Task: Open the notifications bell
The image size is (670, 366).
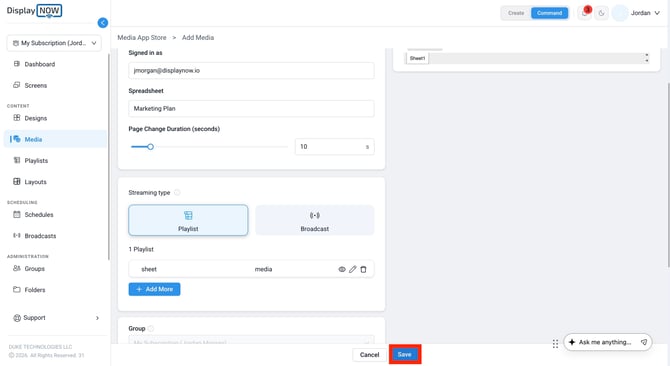Action: point(585,13)
